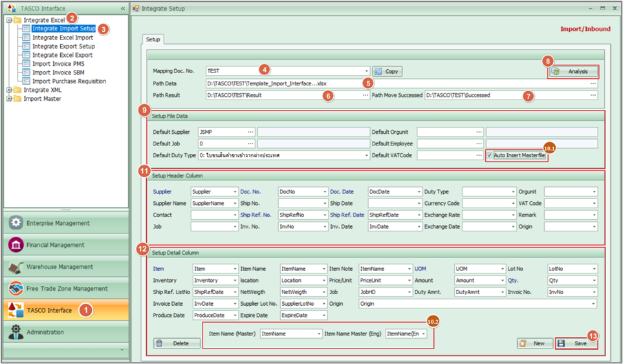
Task: Click the Free Trade Zone Management icon
Action: 16,289
